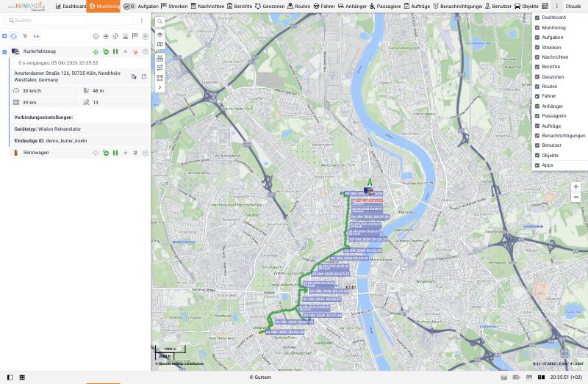This screenshot has width=588, height=384.
Task: Click the Anhänger trailer icon in top bar
Action: (x=341, y=7)
